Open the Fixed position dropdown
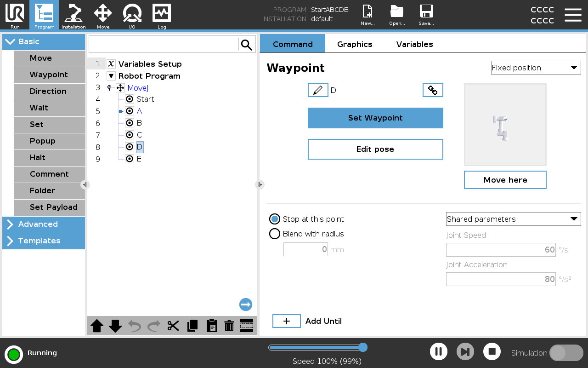This screenshot has width=588, height=368. (x=536, y=68)
